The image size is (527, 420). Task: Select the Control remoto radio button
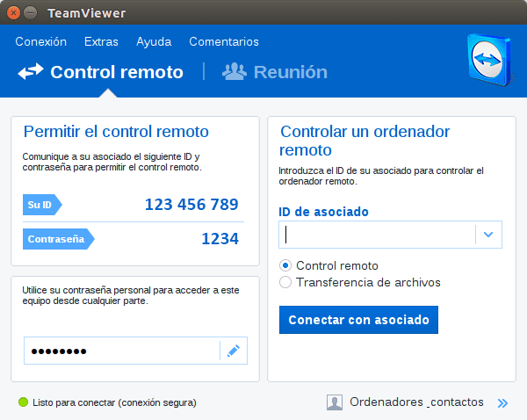(x=285, y=265)
